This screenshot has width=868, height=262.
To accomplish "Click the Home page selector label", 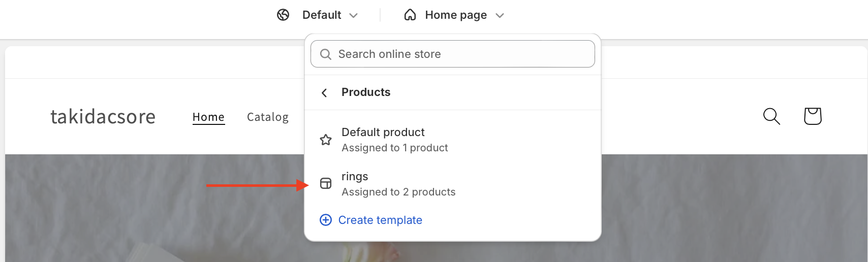I will (456, 15).
